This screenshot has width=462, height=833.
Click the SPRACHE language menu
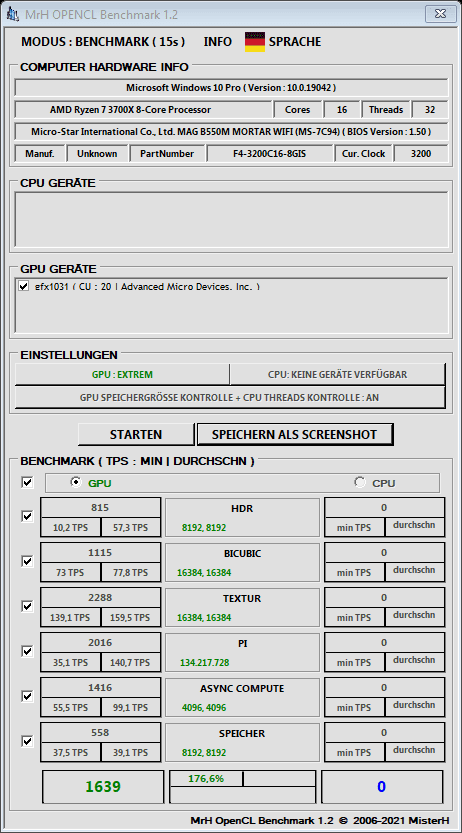(295, 42)
